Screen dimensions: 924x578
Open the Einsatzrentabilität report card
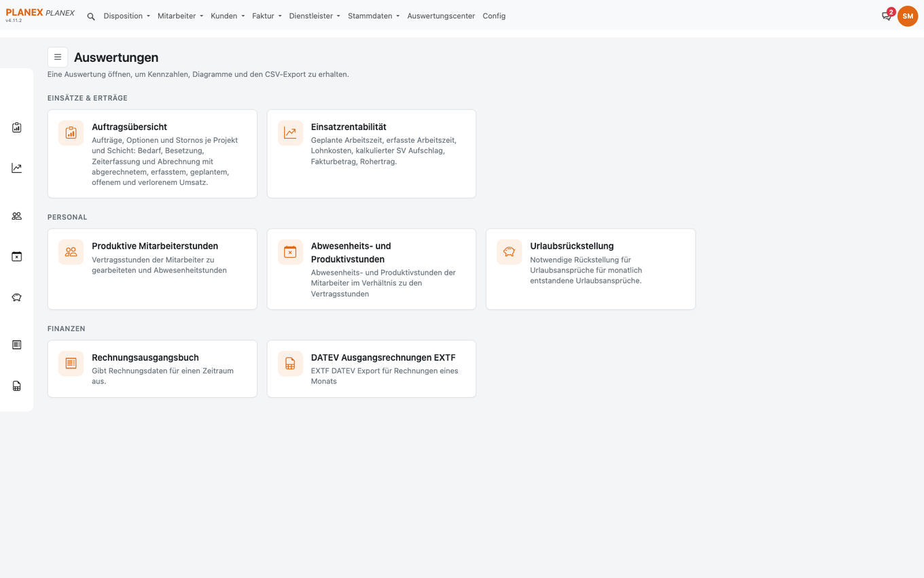click(x=372, y=154)
